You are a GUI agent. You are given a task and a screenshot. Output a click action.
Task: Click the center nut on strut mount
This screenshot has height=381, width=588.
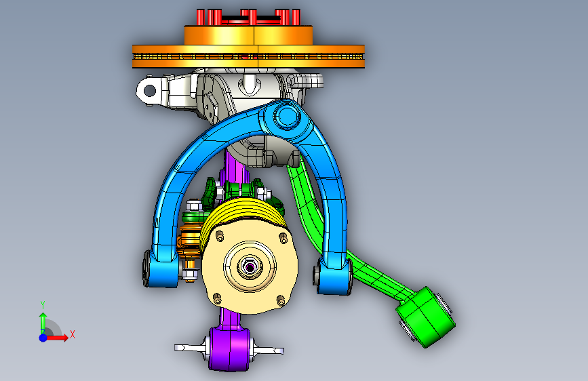click(249, 267)
